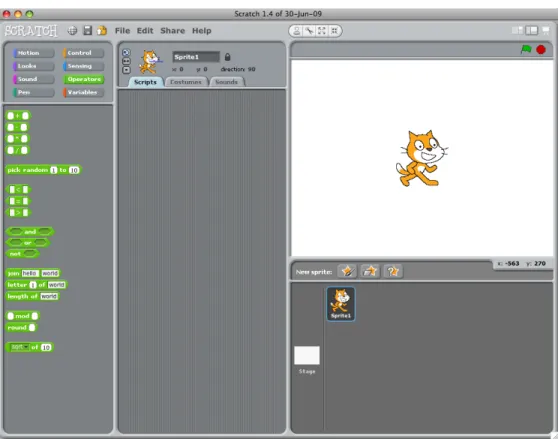Switch to full stage view
This screenshot has width=558, height=439.
pos(531,31)
